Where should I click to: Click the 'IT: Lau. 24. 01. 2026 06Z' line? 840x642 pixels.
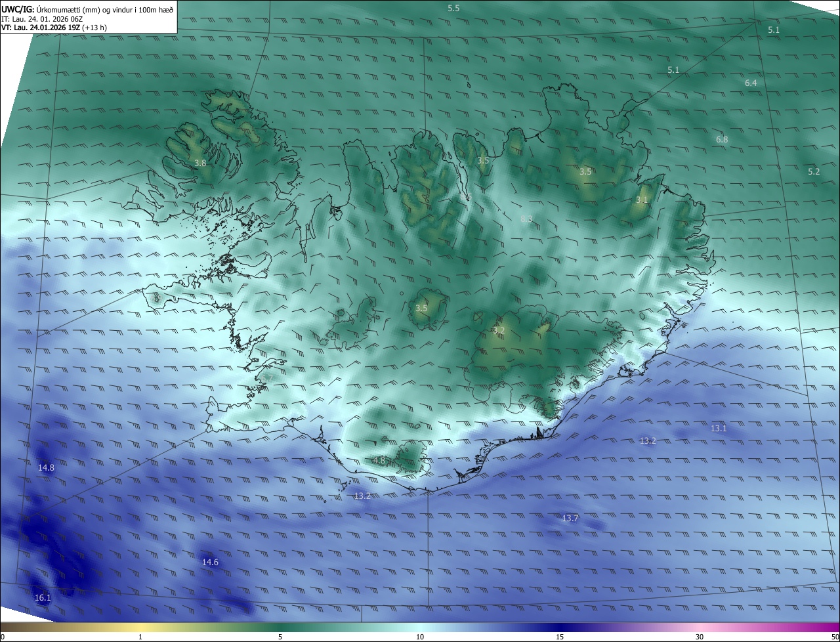[42, 18]
